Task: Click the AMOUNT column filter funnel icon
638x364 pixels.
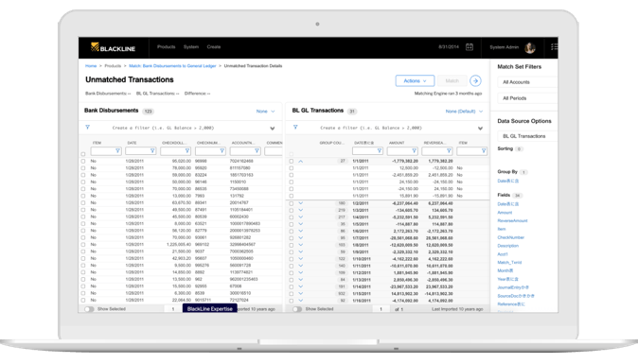Action: point(414,151)
